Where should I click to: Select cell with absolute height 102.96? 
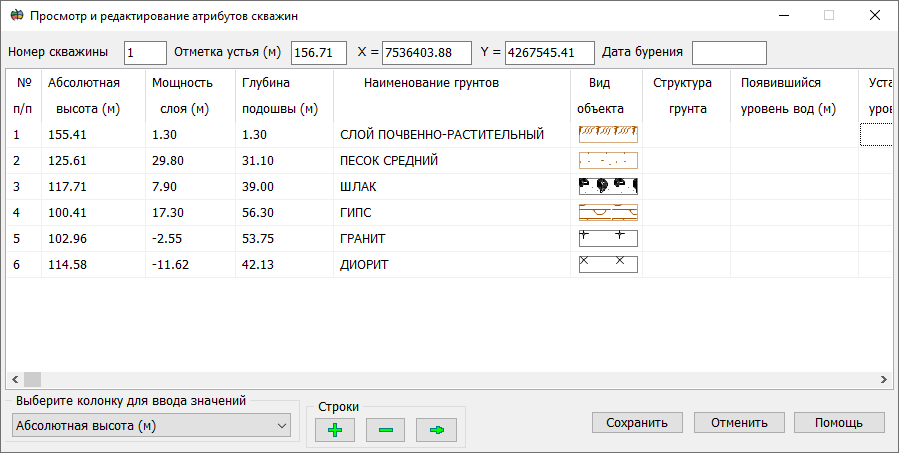pyautogui.click(x=93, y=239)
